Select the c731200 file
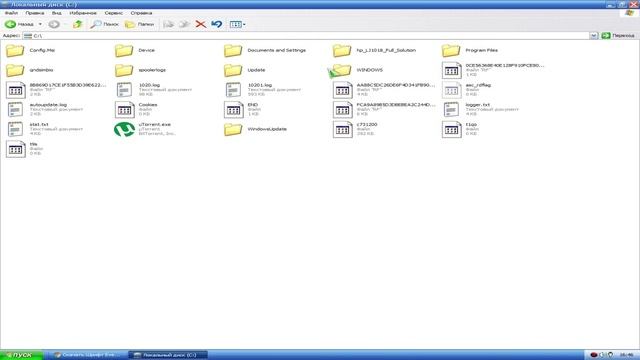 (355, 129)
